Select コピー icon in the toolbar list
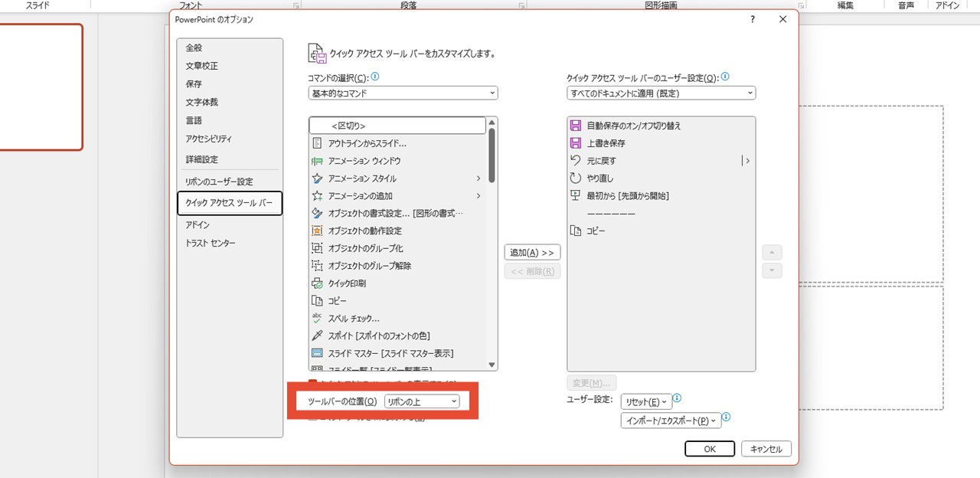This screenshot has height=478, width=980. coord(576,231)
